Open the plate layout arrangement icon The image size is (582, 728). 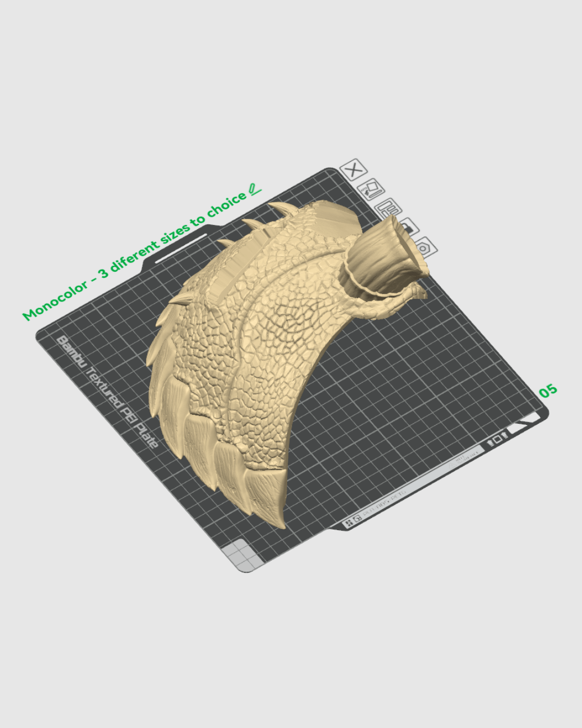pyautogui.click(x=390, y=208)
